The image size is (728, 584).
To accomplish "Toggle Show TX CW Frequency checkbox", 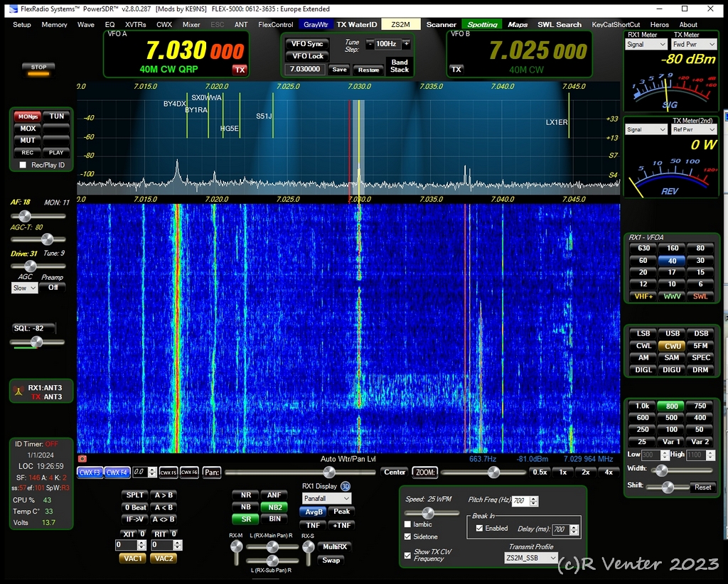I will pos(407,555).
